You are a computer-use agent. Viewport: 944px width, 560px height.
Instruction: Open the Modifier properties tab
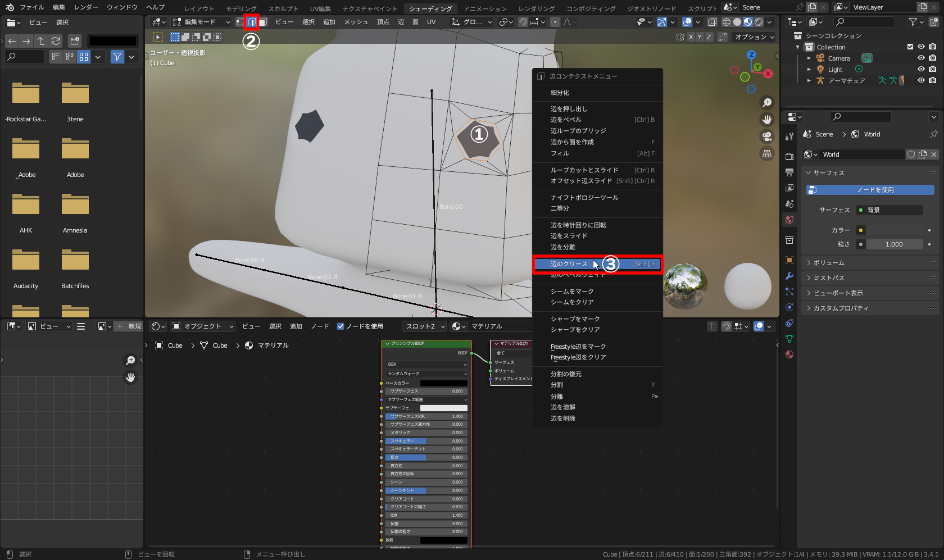[789, 276]
